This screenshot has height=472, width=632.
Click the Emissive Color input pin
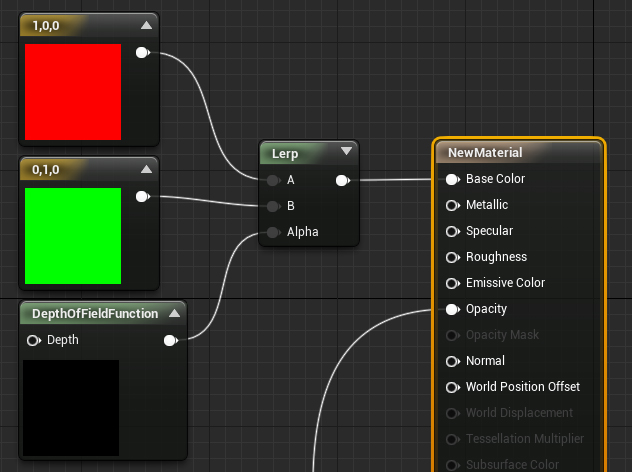click(x=453, y=283)
